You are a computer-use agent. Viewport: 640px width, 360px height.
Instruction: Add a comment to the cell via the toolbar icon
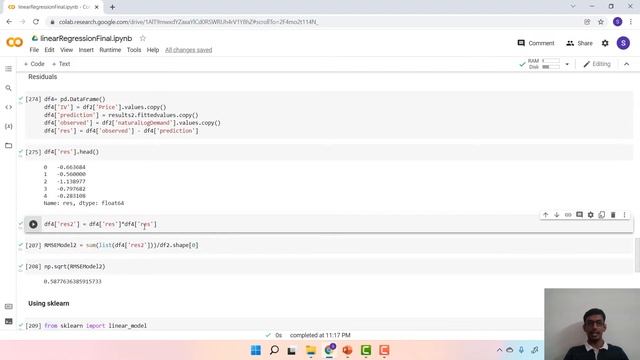tap(579, 215)
